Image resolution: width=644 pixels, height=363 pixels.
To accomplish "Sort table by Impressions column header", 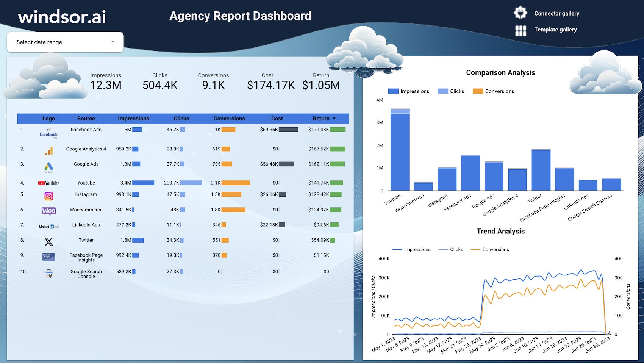I will click(x=133, y=119).
